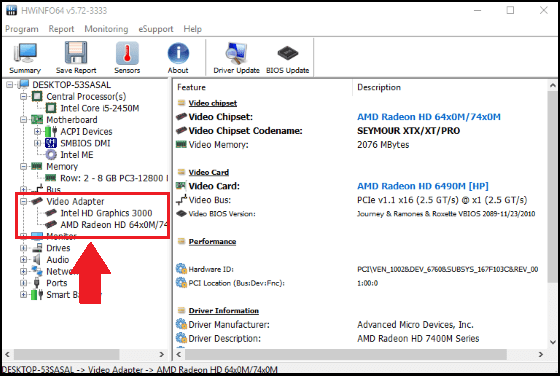Click the Hardware ID row
Image resolution: width=560 pixels, height=376 pixels.
[x=361, y=269]
